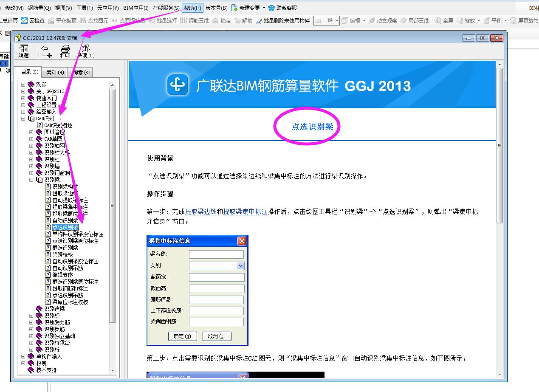
Task: Open the 梁跨校核 topic
Action: tap(62, 254)
